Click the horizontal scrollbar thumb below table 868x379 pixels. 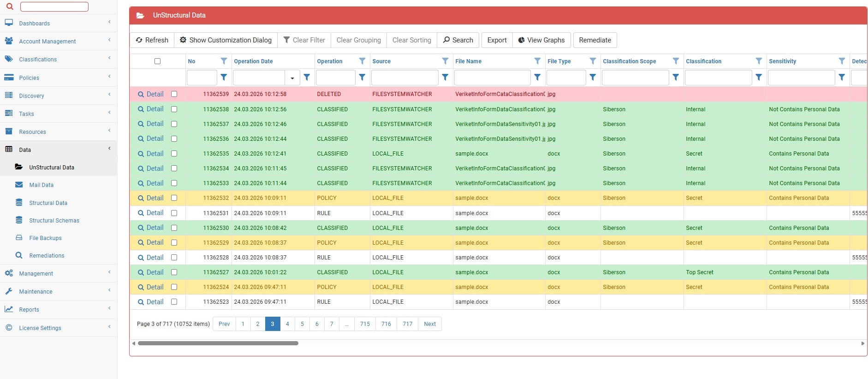(x=218, y=343)
